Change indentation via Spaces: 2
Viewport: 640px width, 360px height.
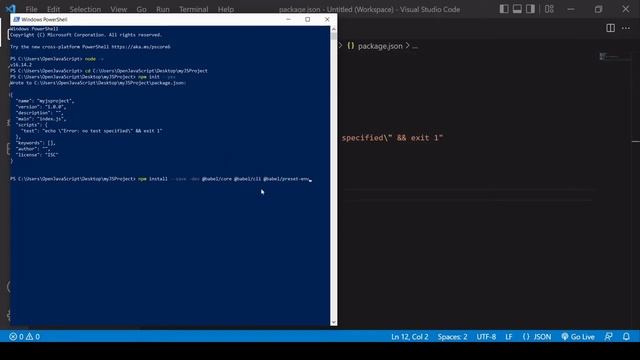452,336
